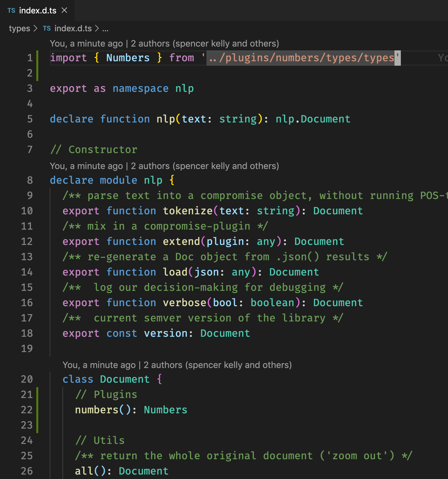Click line number 20 in the gutter
Image resolution: width=448 pixels, height=479 pixels.
(x=27, y=379)
